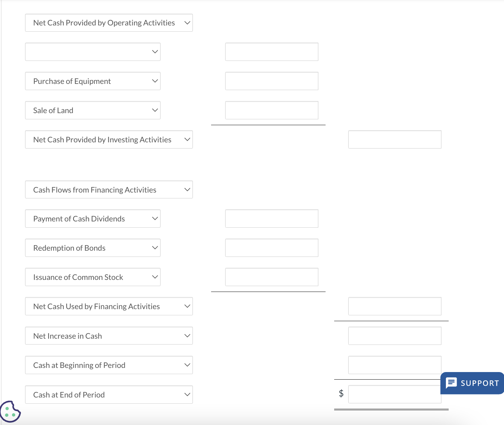Viewport: 504px width, 425px height.
Task: Expand Cash at Beginning of Period dropdown
Action: [x=109, y=365]
